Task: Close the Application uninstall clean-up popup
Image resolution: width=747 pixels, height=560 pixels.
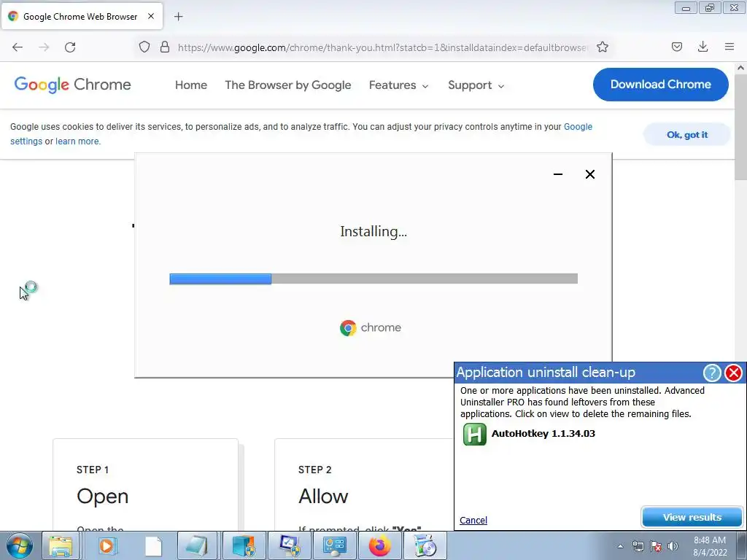Action: pyautogui.click(x=734, y=373)
